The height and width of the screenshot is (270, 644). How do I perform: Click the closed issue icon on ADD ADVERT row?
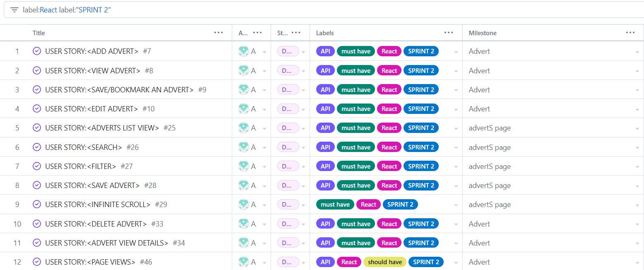[x=36, y=51]
